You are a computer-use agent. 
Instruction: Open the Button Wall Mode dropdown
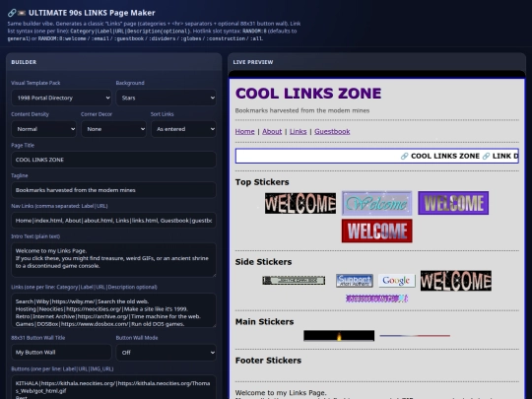point(166,352)
